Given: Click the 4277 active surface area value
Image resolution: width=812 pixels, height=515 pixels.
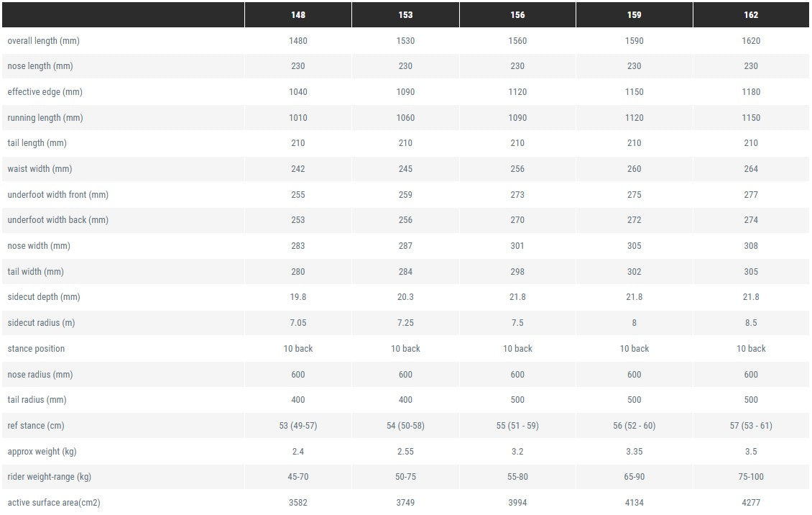Looking at the screenshot, I should pyautogui.click(x=751, y=503).
